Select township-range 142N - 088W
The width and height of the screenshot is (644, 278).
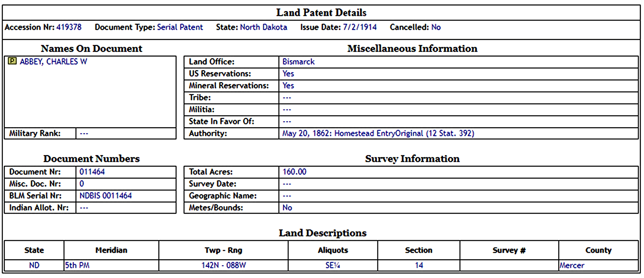223,265
